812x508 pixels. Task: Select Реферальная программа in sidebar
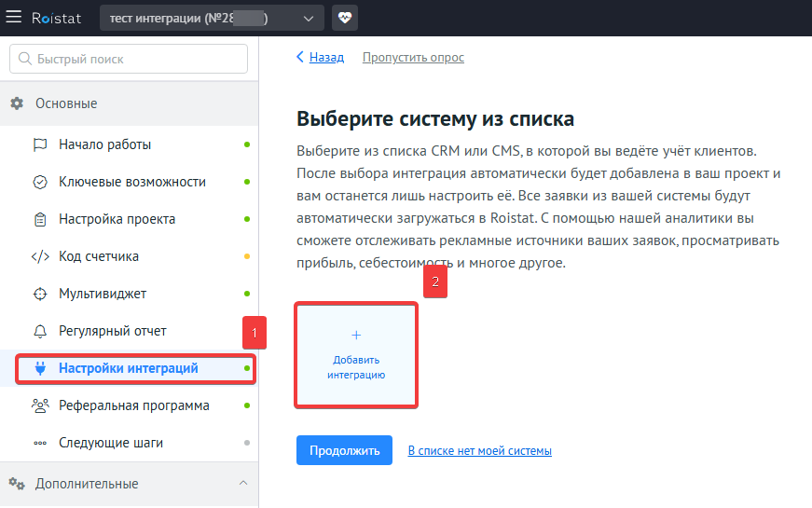[133, 405]
